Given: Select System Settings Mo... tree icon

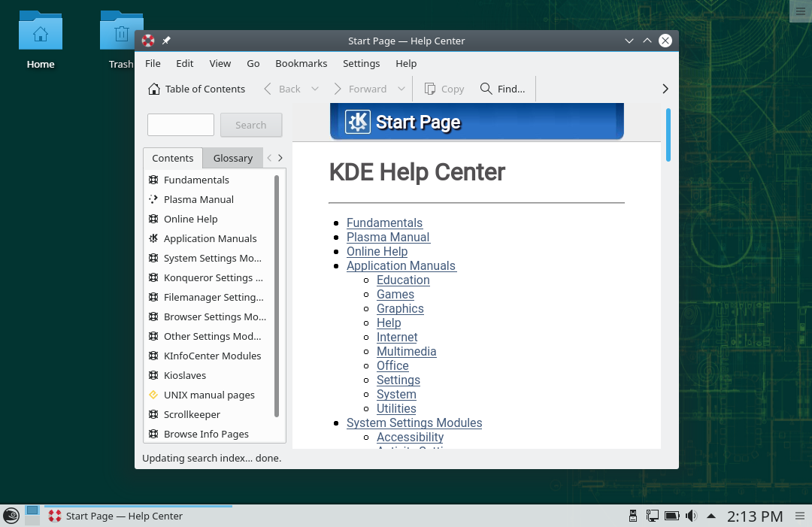Looking at the screenshot, I should click(153, 258).
